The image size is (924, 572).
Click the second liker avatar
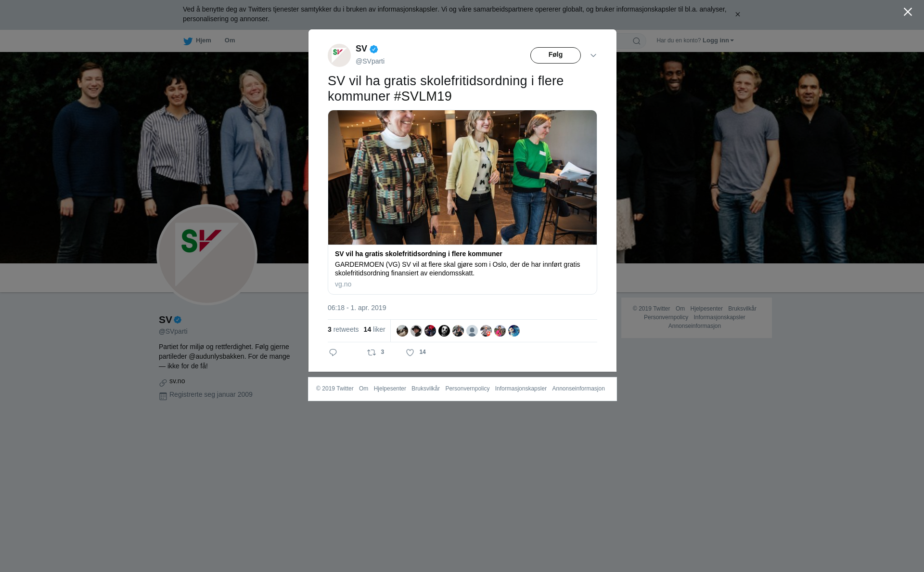pos(416,331)
